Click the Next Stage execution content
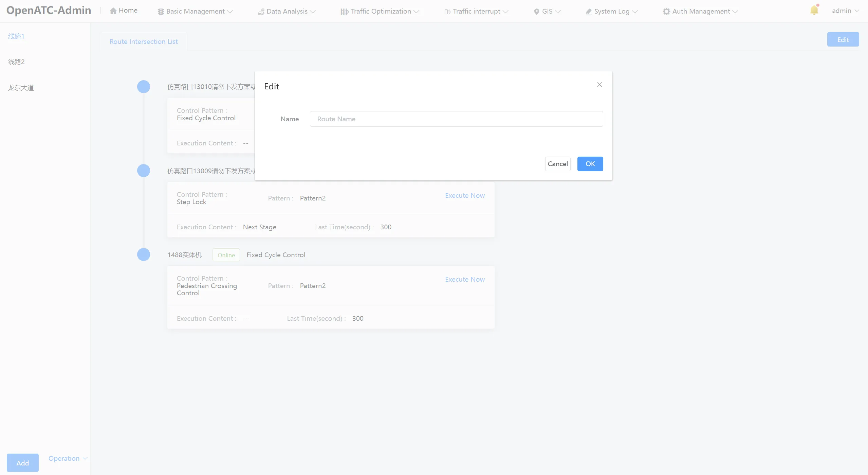Viewport: 868px width, 475px height. (260, 227)
